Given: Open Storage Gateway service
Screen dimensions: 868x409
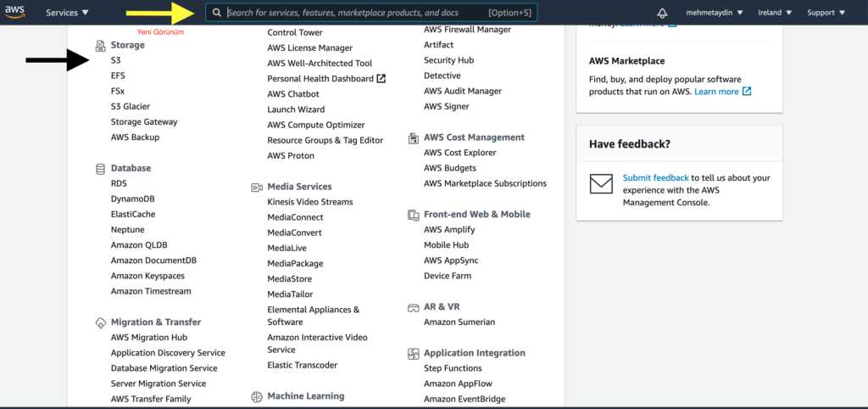Looking at the screenshot, I should (x=144, y=122).
